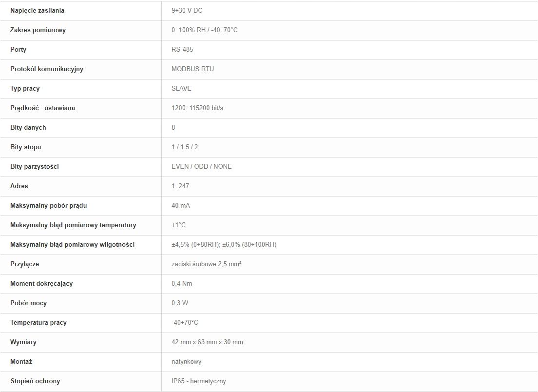This screenshot has width=538, height=392.
Task: Click the 'EVEN / ODD / NONE' parity value
Action: (201, 166)
